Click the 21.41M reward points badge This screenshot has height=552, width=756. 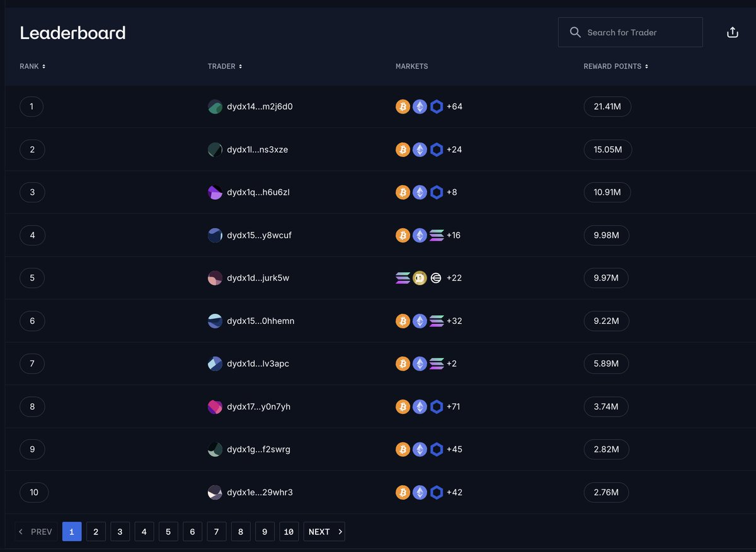click(607, 106)
